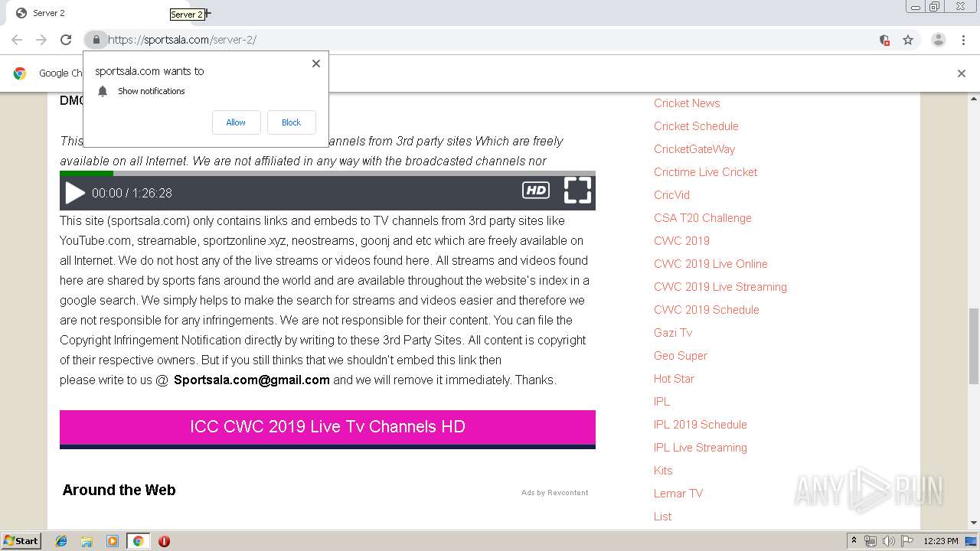This screenshot has height=551, width=980.
Task: Open the CWC 2019 Live Online link
Action: point(710,264)
